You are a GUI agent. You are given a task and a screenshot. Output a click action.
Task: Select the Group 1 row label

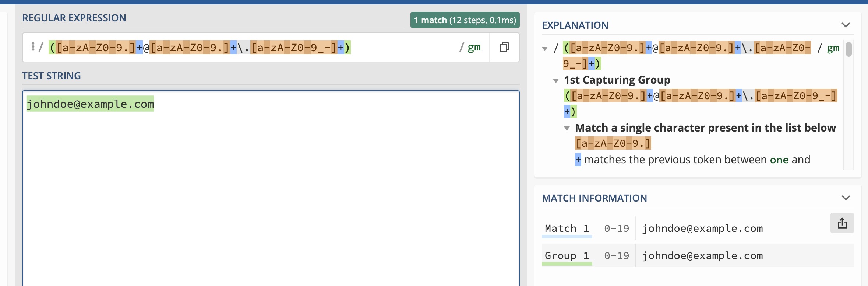[567, 256]
